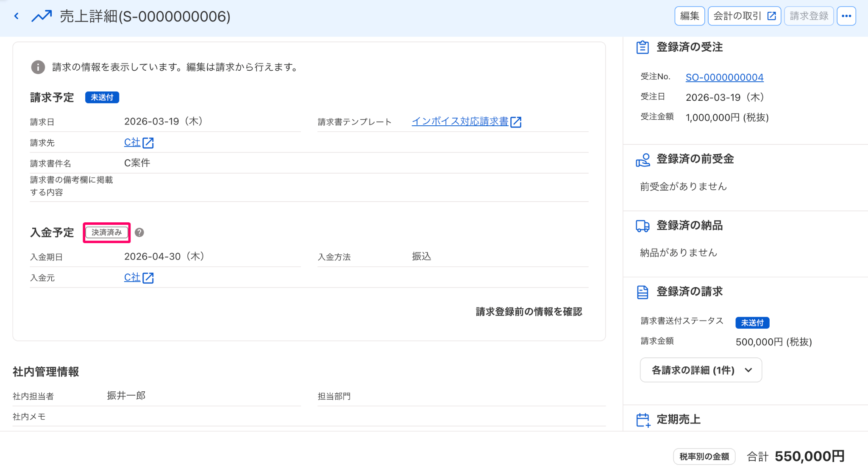Click the 社内管理情報 heading
Image resolution: width=868 pixels, height=476 pixels.
(x=46, y=372)
